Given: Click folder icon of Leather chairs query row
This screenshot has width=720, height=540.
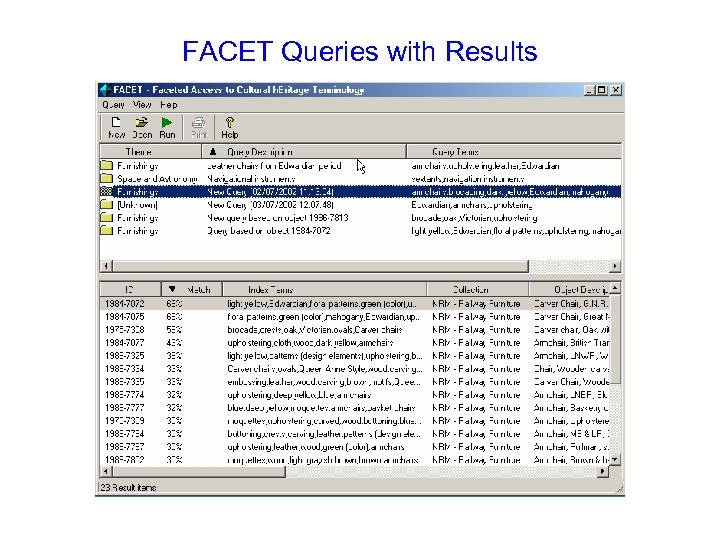Looking at the screenshot, I should coord(107,165).
